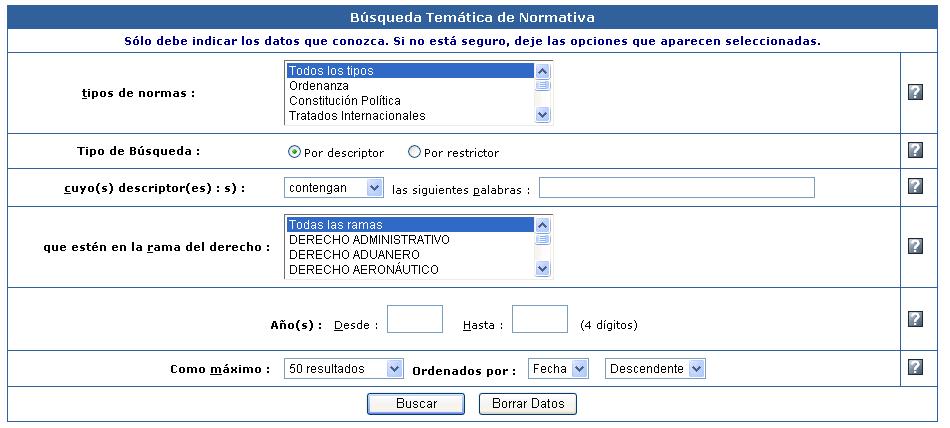Open help icon for rama del derecho
The width and height of the screenshot is (950, 428).
coord(915,246)
